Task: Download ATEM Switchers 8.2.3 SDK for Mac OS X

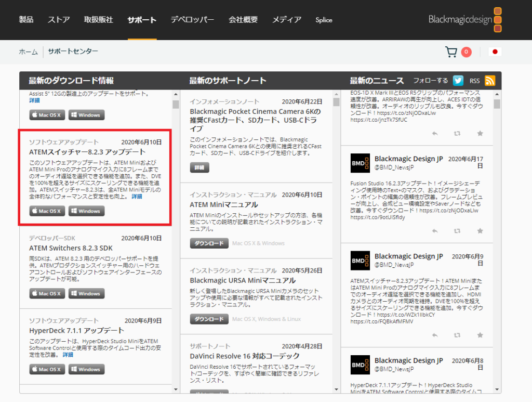Action: [47, 293]
